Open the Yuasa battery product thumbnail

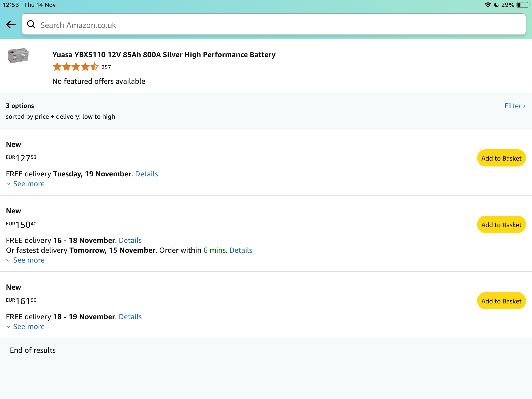click(18, 56)
